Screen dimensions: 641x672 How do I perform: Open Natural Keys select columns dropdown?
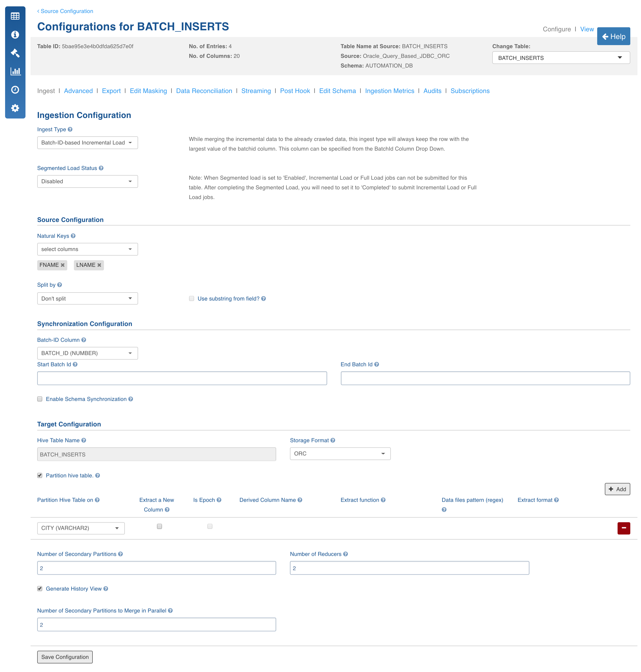click(x=87, y=249)
